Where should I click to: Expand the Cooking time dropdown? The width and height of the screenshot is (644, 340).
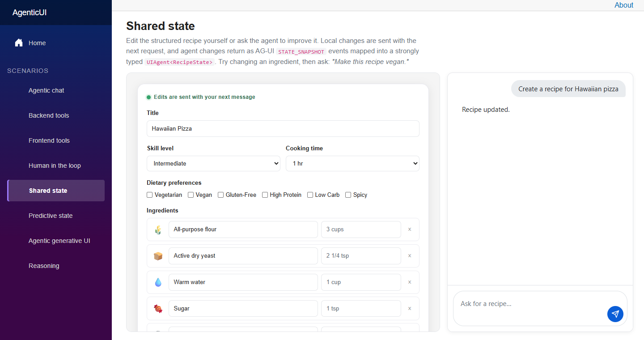(352, 164)
